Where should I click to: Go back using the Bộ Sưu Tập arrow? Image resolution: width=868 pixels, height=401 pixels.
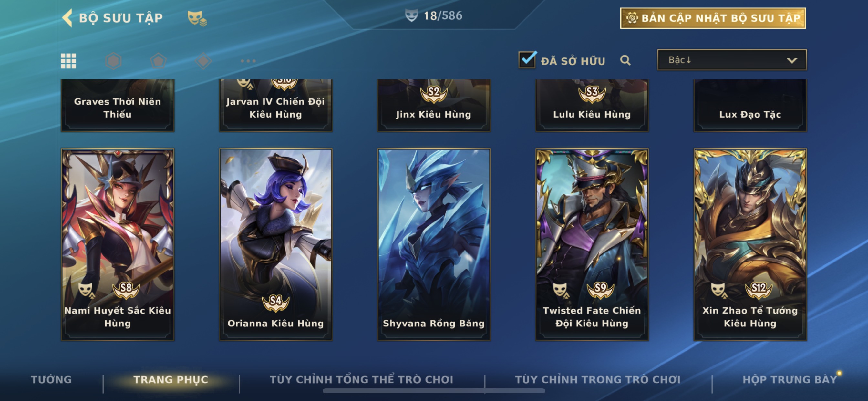[67, 18]
